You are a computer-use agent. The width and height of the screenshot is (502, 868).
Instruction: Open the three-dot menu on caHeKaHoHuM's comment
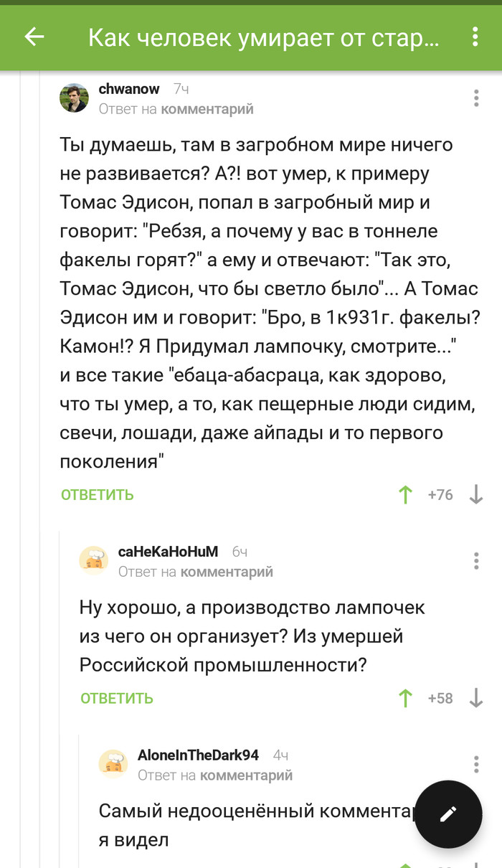pyautogui.click(x=475, y=560)
